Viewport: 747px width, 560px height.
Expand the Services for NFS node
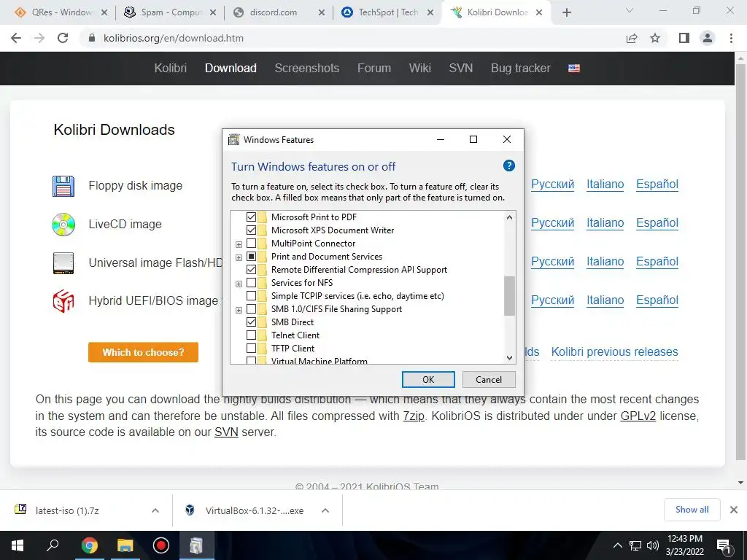pos(239,284)
